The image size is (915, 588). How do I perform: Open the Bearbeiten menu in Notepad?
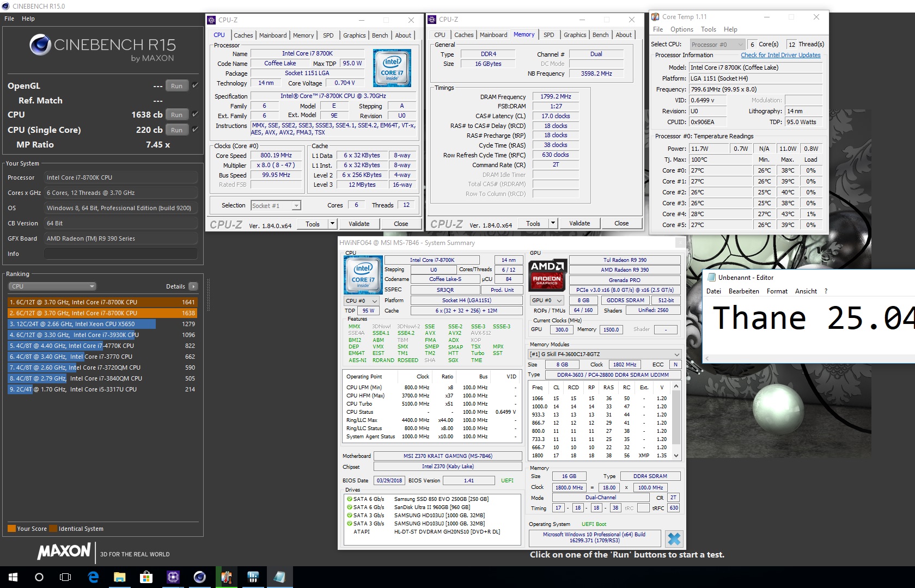pos(743,291)
